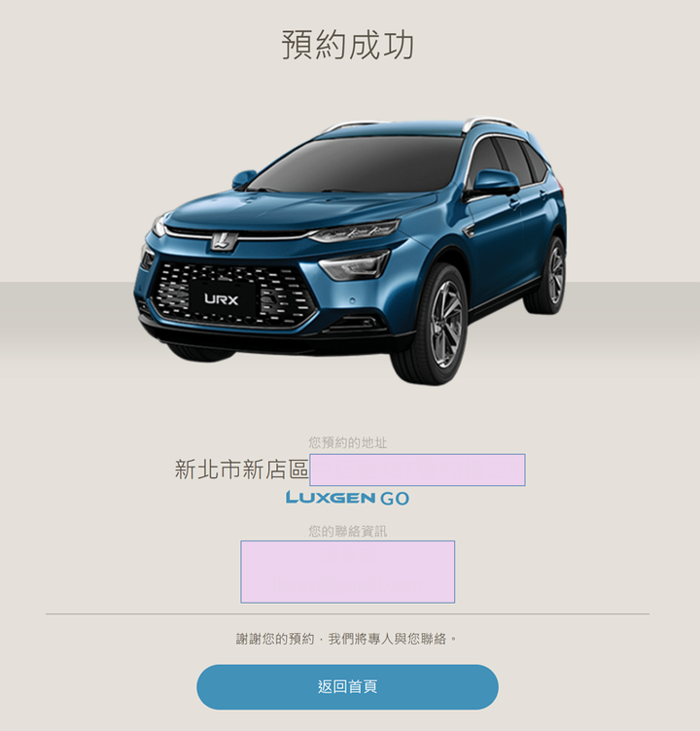Click the masked contact information box
The image size is (700, 731).
tap(347, 572)
